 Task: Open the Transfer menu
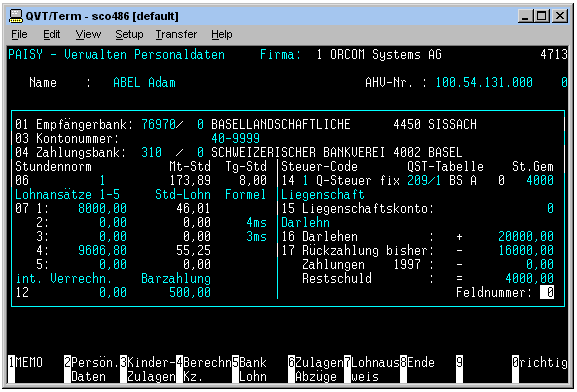176,34
